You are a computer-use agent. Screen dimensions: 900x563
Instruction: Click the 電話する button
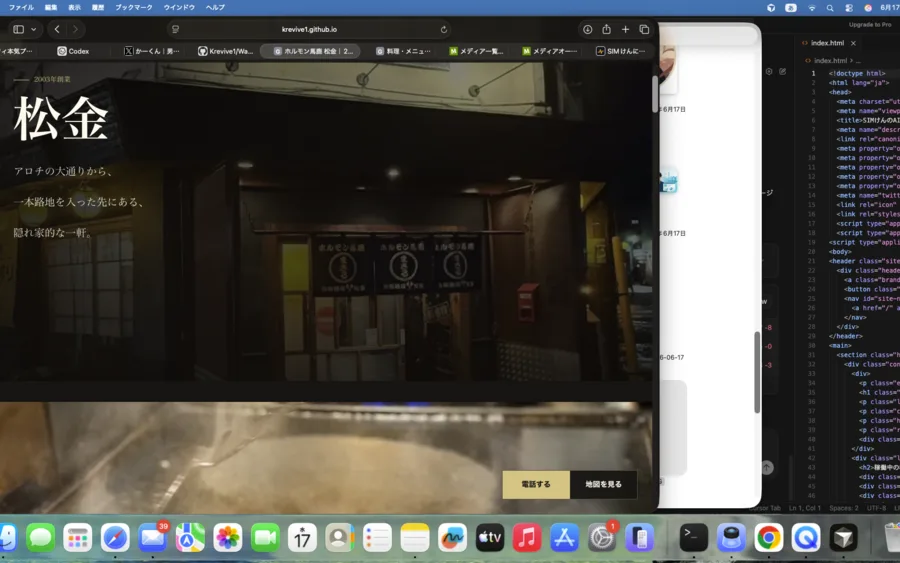tap(536, 484)
